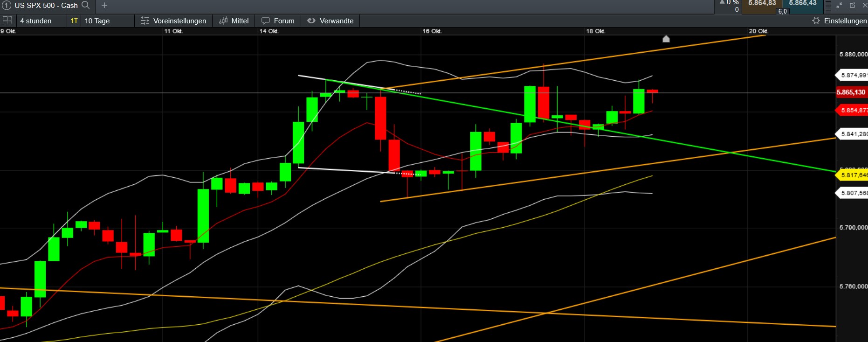Screen dimensions: 868x342
Task: Open the 10 Tage time range dropdown
Action: coord(107,21)
